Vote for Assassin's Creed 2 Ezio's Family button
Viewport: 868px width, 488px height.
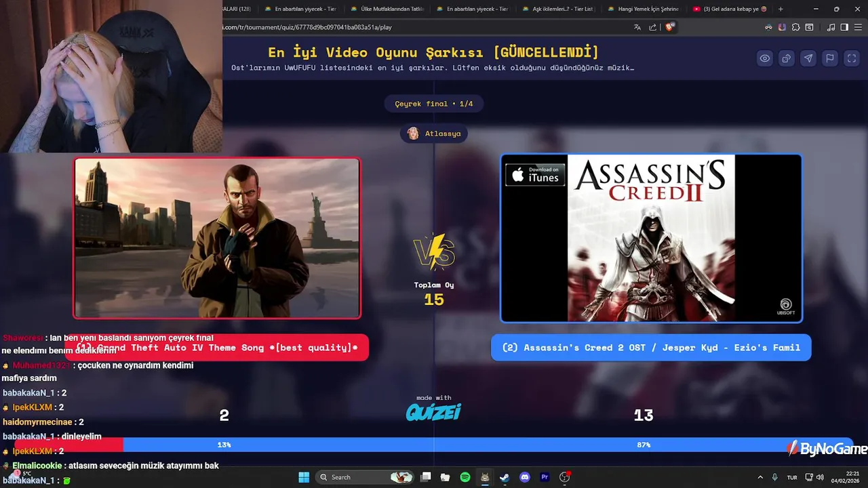651,348
